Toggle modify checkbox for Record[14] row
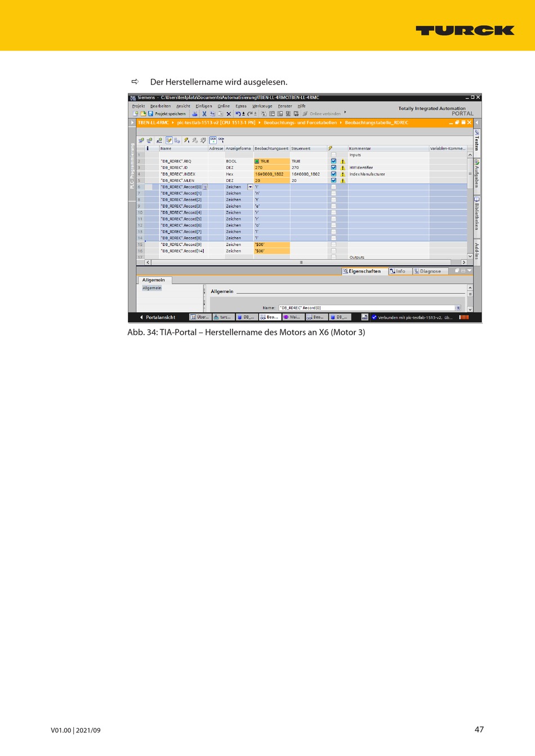Image resolution: width=535 pixels, height=756 pixels. (x=333, y=251)
